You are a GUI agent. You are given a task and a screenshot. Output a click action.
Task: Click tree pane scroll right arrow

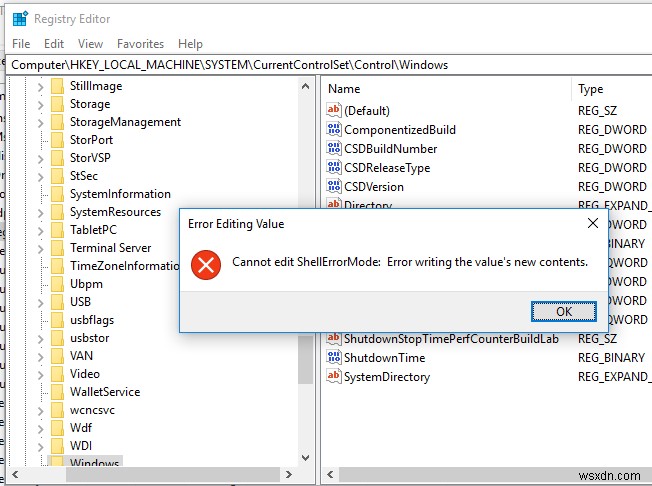click(289, 474)
